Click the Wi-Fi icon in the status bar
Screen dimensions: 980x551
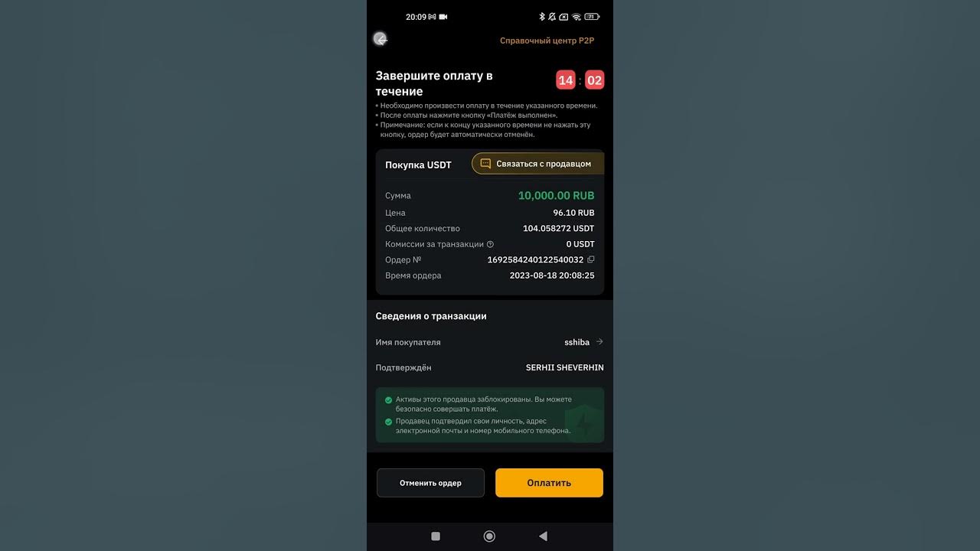click(577, 16)
